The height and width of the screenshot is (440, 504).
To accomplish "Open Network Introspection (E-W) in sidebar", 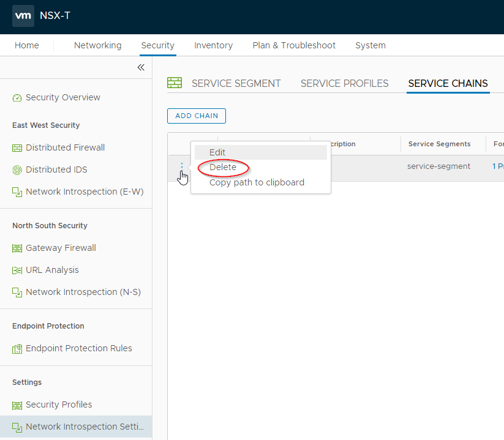I will (x=85, y=192).
